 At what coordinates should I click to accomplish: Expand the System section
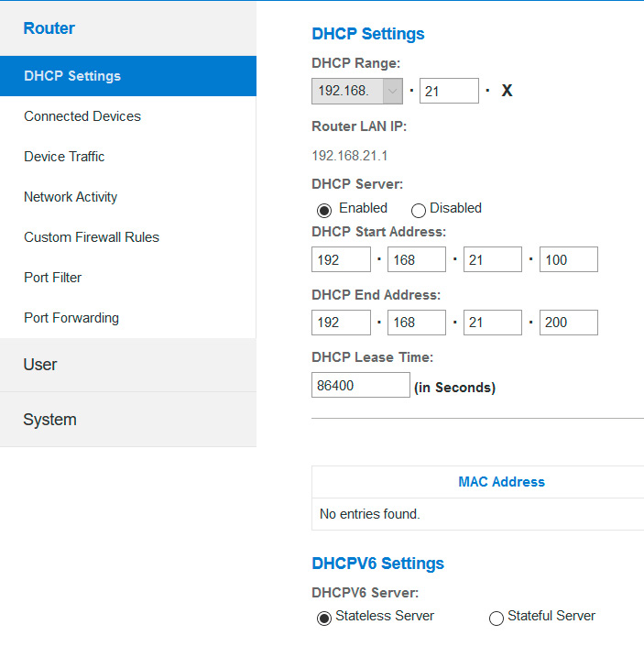point(49,420)
